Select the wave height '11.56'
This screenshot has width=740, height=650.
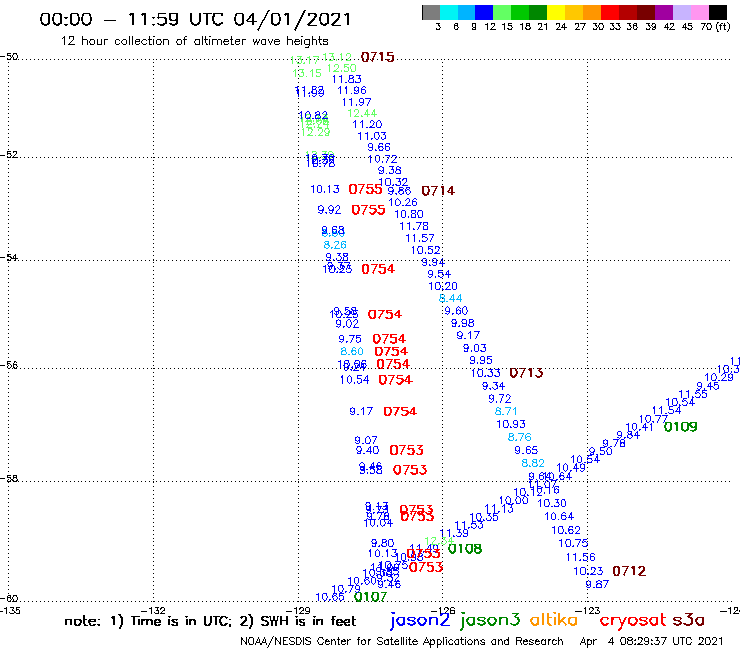(x=581, y=557)
